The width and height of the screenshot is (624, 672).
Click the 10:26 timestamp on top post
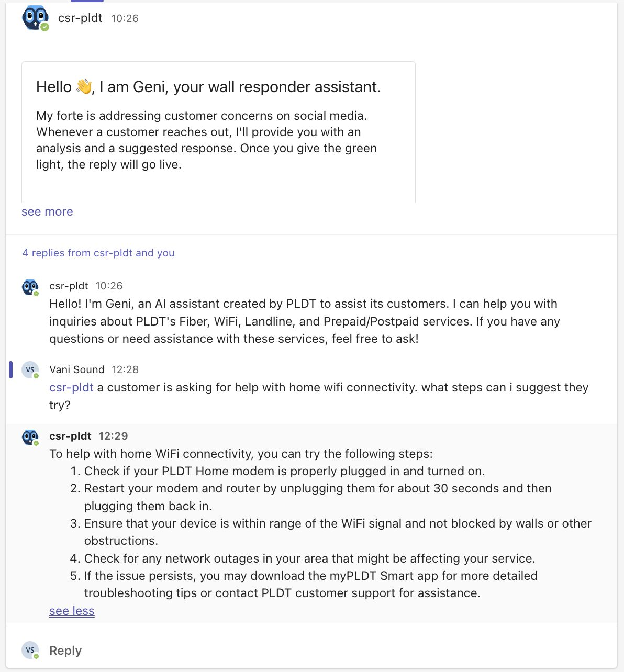coord(125,18)
